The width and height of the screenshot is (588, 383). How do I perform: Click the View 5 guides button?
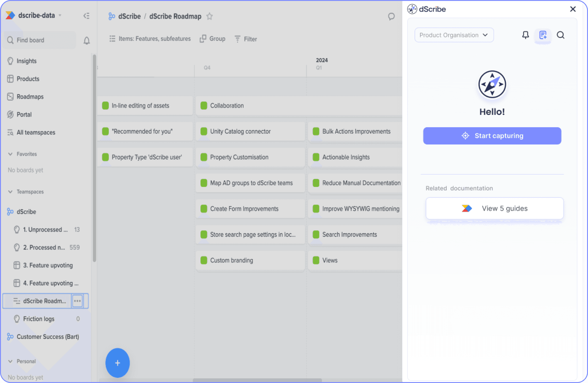point(494,208)
